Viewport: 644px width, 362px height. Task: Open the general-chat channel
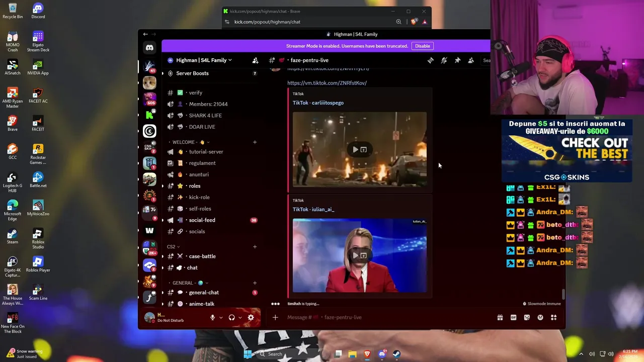(x=212, y=293)
